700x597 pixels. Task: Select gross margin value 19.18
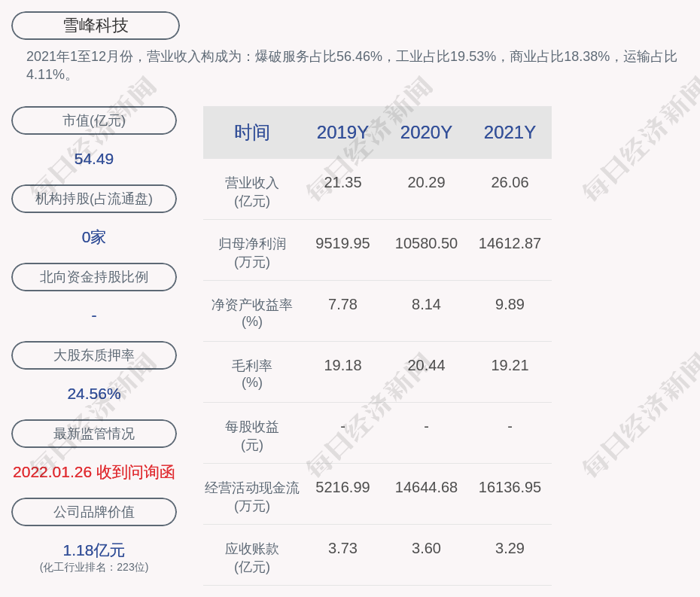[x=343, y=366]
